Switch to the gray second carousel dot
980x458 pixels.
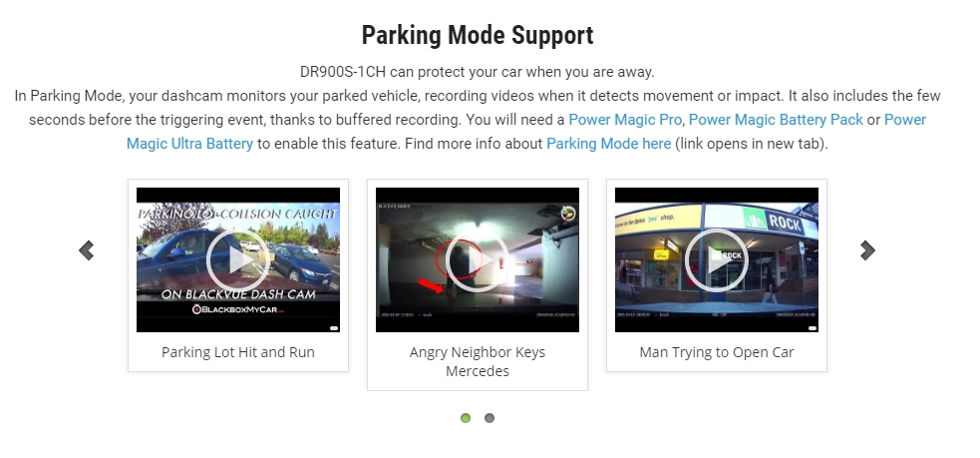[x=490, y=418]
